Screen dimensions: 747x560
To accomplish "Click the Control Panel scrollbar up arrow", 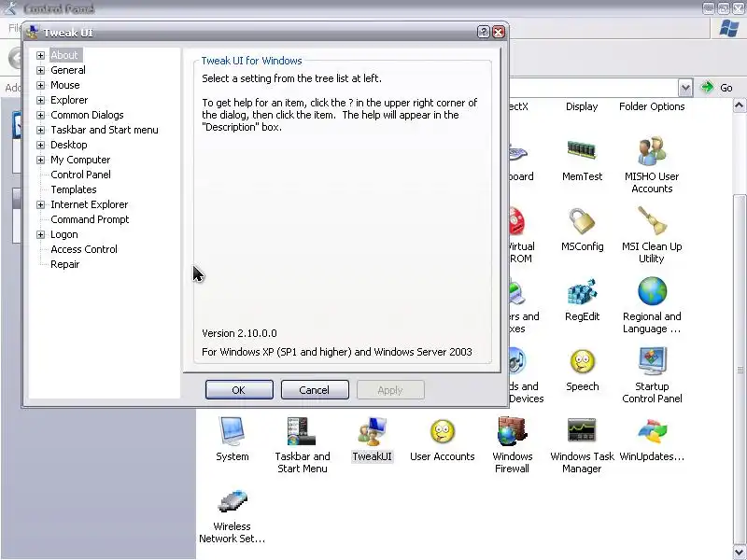I will [x=740, y=105].
